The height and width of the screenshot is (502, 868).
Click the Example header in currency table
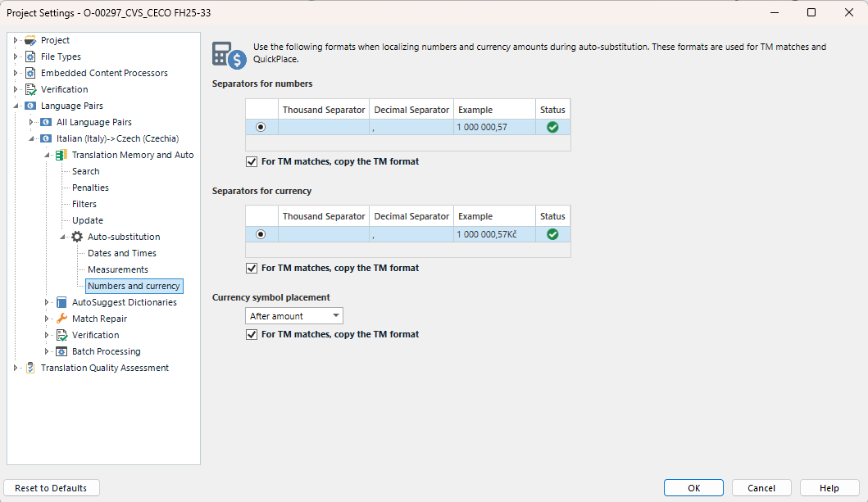click(494, 216)
